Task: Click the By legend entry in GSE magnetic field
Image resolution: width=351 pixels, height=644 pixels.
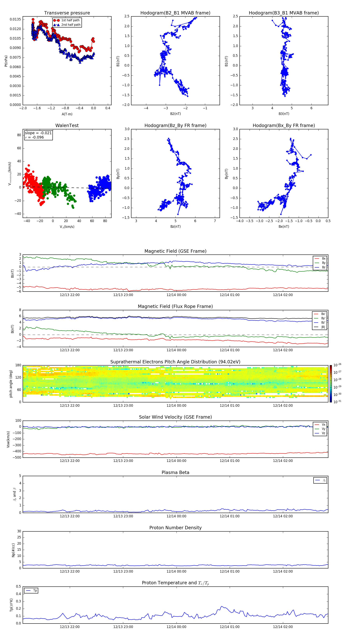Action: pyautogui.click(x=320, y=263)
